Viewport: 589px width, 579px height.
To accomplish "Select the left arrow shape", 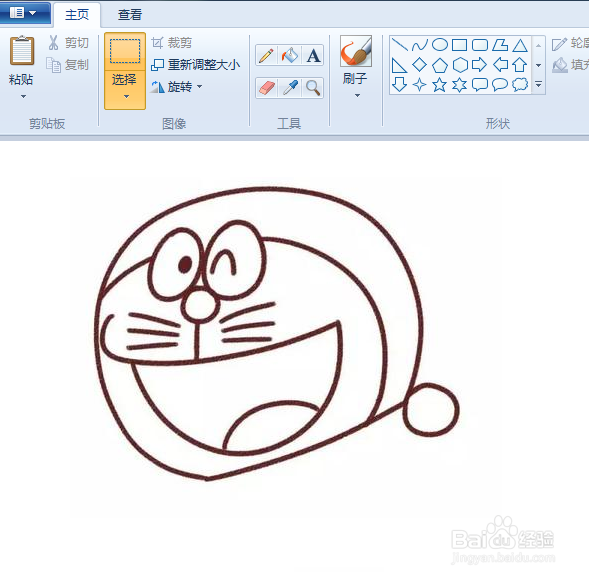I will pyautogui.click(x=500, y=65).
